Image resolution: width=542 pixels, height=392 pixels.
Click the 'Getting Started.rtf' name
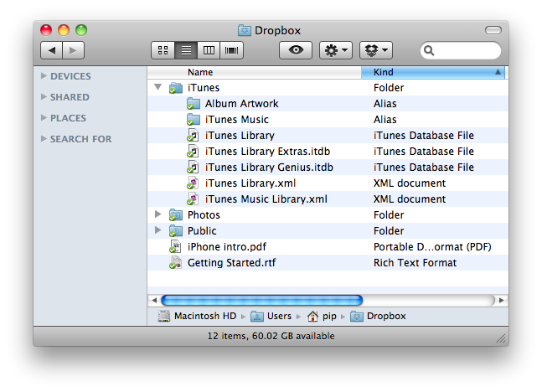(x=231, y=263)
